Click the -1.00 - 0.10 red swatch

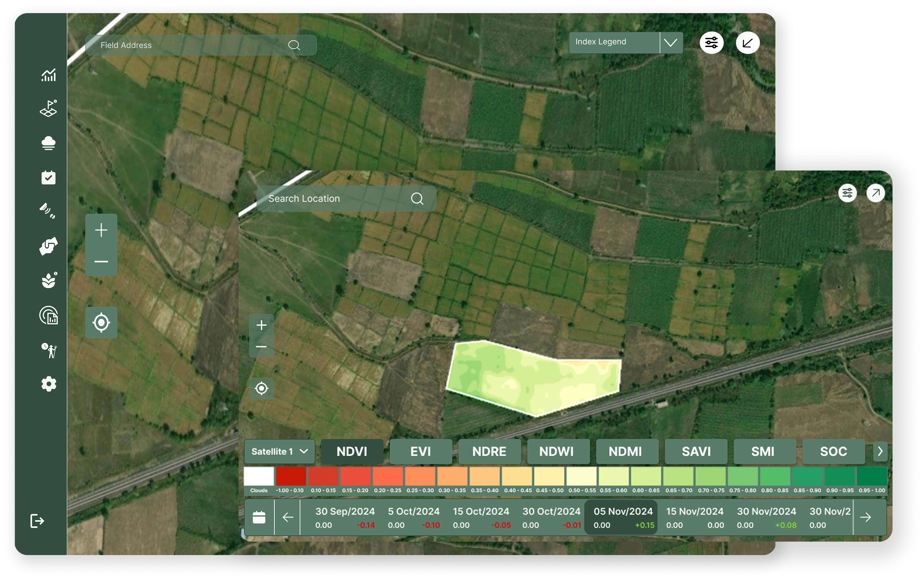pos(291,476)
